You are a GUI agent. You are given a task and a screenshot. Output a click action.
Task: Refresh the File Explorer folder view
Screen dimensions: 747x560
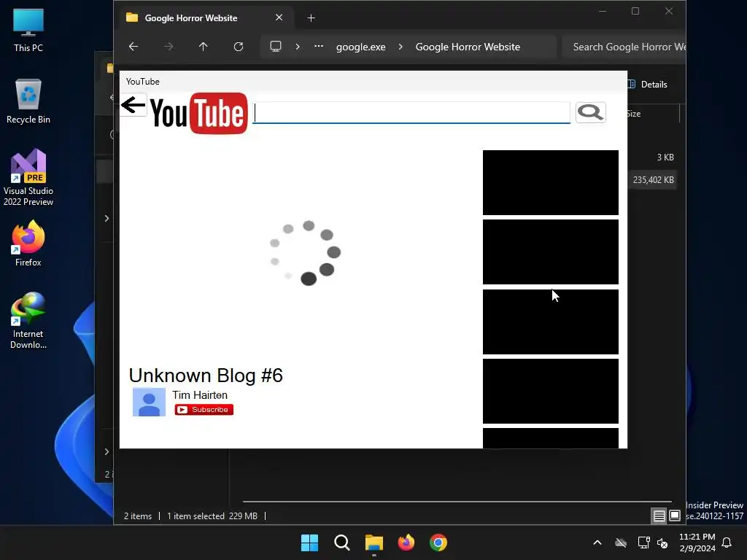[239, 47]
